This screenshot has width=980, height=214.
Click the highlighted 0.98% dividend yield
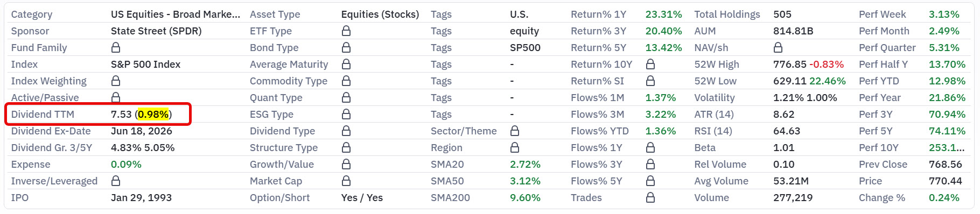153,115
